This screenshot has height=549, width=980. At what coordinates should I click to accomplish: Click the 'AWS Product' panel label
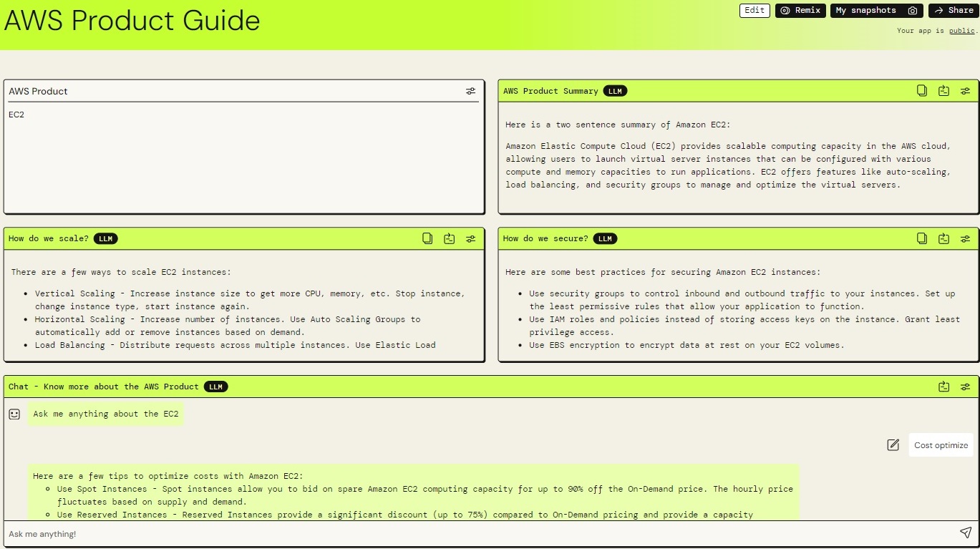click(38, 91)
